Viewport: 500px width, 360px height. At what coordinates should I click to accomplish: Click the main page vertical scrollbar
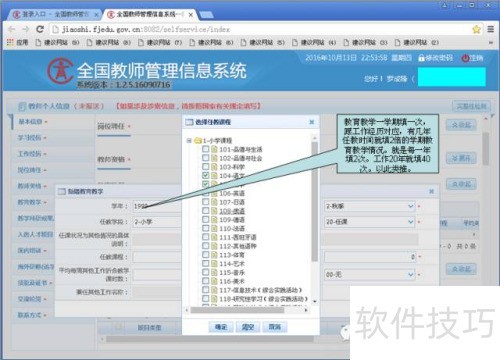(x=486, y=148)
